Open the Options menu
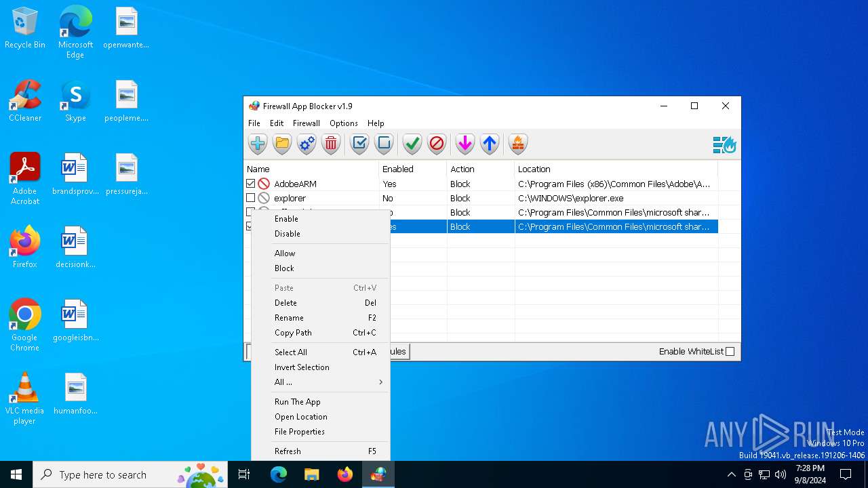 (344, 123)
